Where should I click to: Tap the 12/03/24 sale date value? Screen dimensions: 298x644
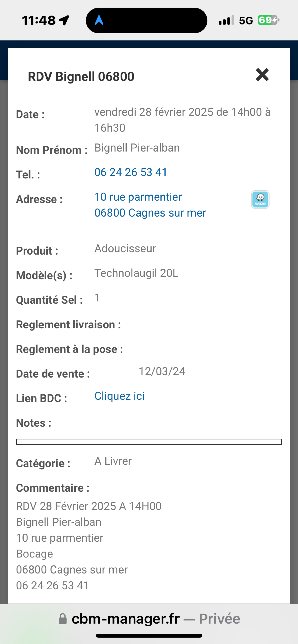[x=162, y=371]
